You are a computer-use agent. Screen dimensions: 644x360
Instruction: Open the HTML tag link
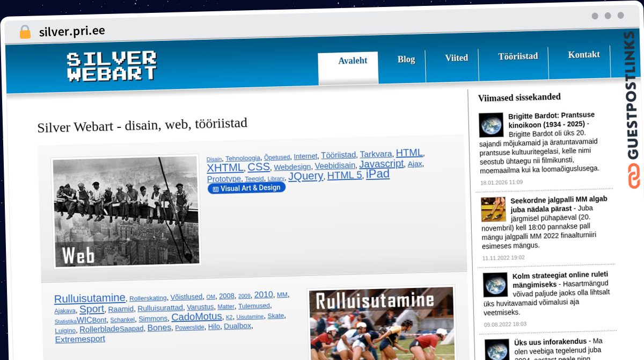[409, 153]
